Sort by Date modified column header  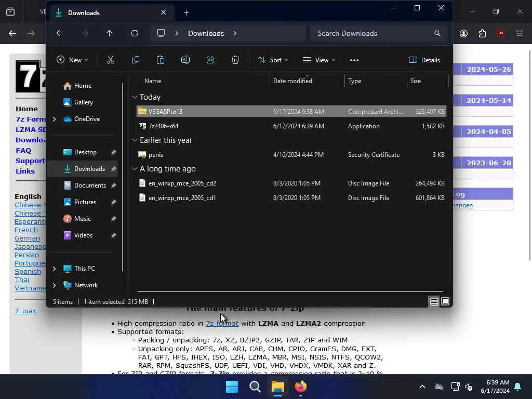[292, 81]
